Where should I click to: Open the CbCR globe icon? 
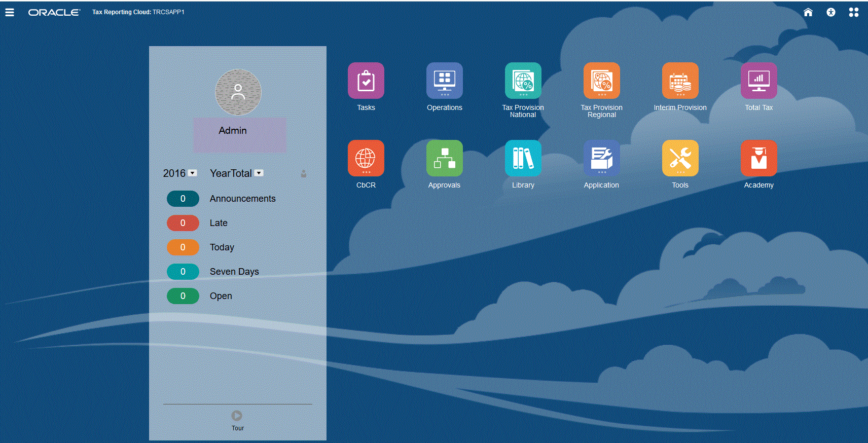tap(366, 158)
